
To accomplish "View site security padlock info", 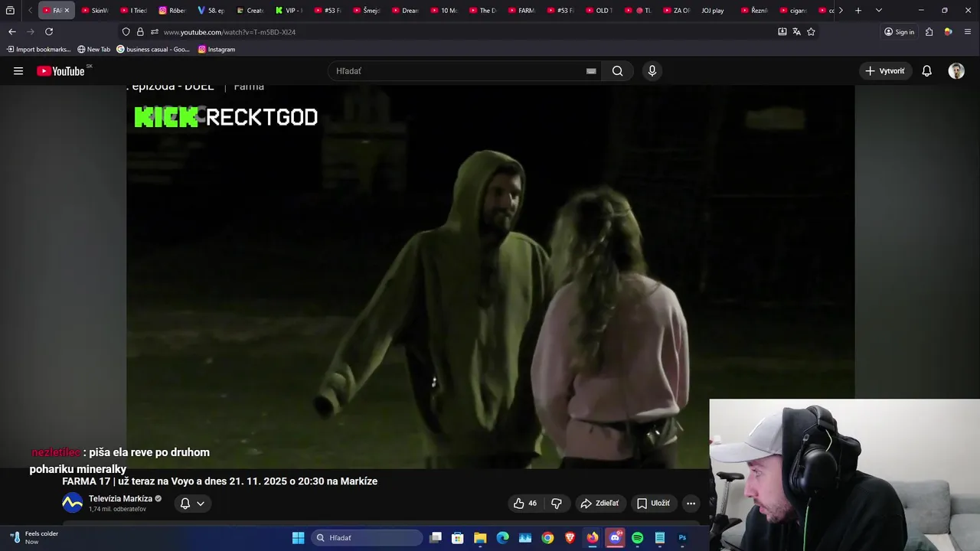I will coord(140,32).
